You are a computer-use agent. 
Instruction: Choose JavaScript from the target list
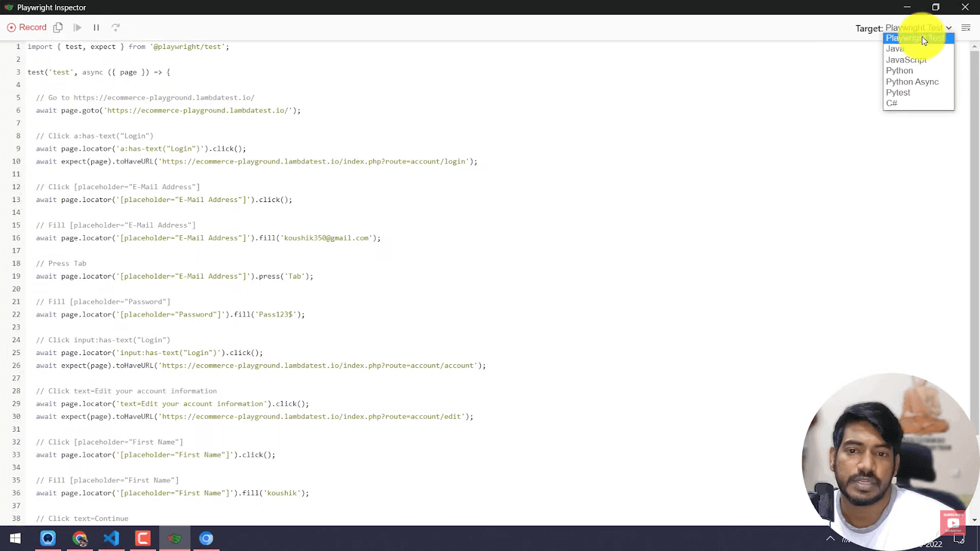pos(906,60)
